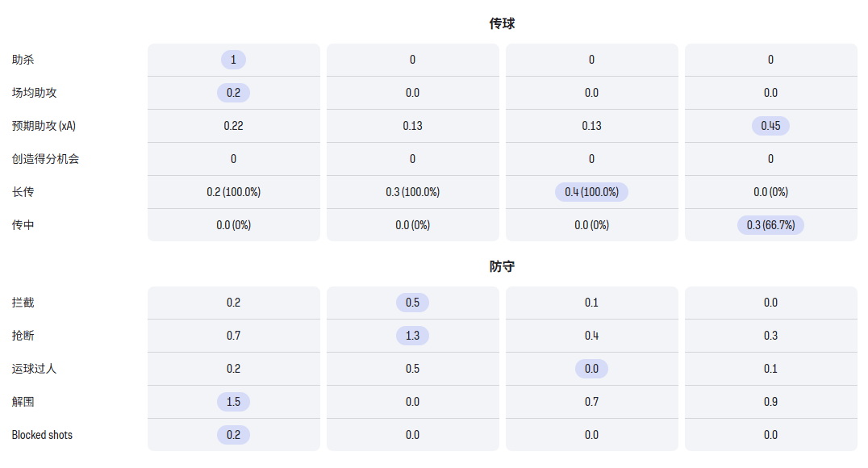Click the 运球过人 stat label
868x468 pixels.
pyautogui.click(x=35, y=369)
